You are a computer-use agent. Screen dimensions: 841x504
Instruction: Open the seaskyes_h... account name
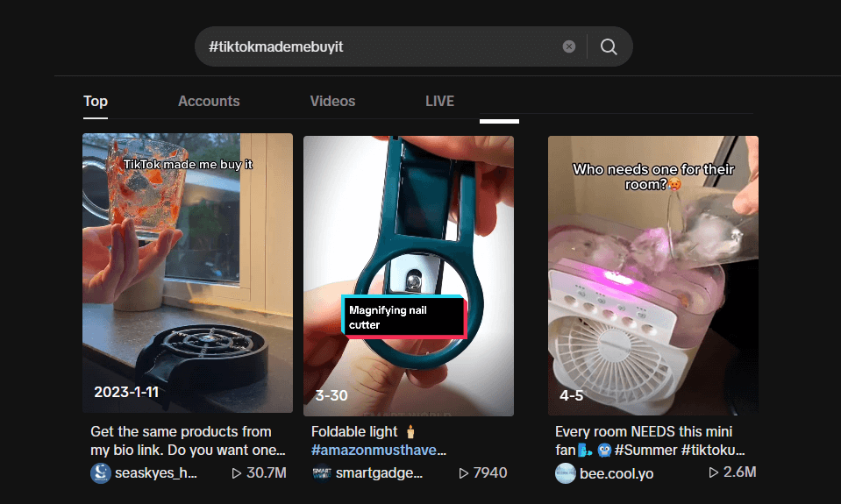[155, 473]
